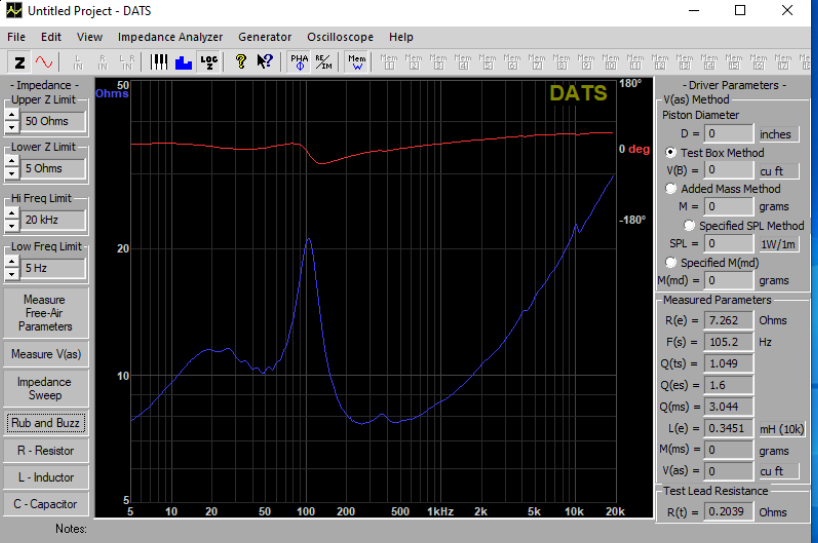This screenshot has width=818, height=543.
Task: Click the Mem 2 memory slot icon
Action: coord(414,63)
